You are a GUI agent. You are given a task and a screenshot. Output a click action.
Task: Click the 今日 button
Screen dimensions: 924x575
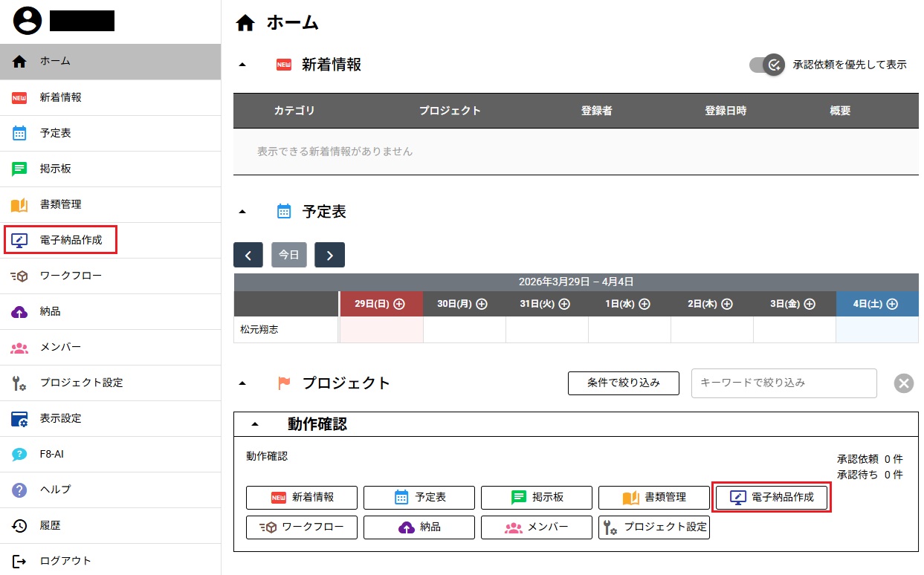click(289, 255)
